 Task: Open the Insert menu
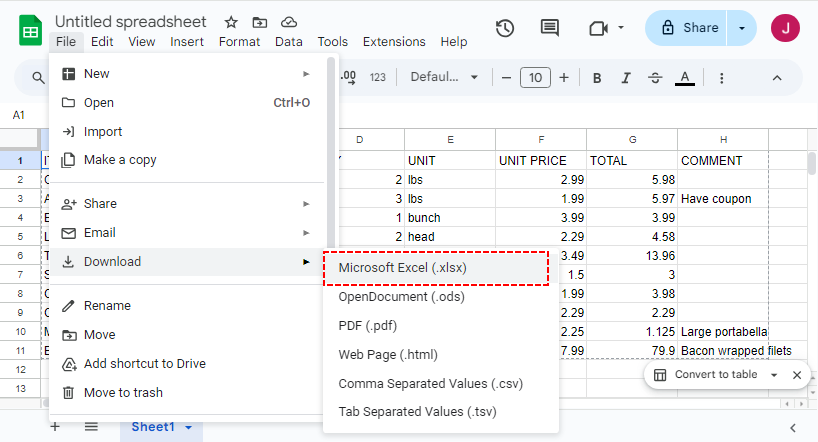point(187,42)
